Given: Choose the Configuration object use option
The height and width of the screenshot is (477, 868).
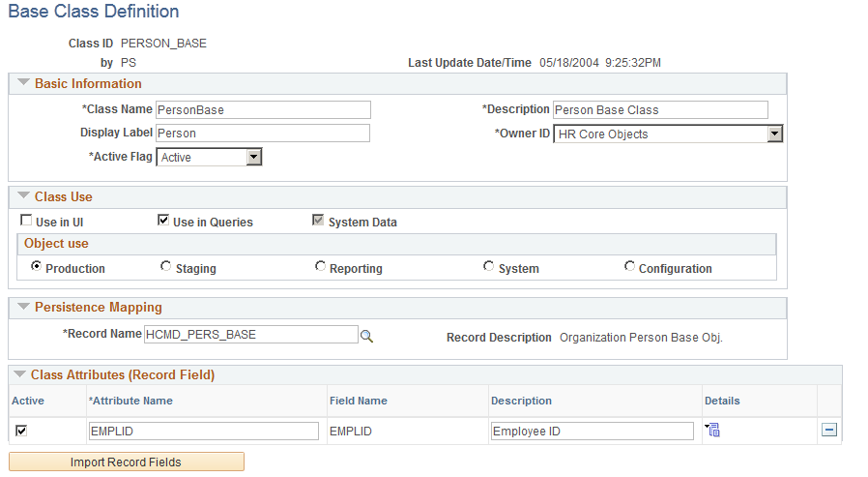Looking at the screenshot, I should (629, 266).
